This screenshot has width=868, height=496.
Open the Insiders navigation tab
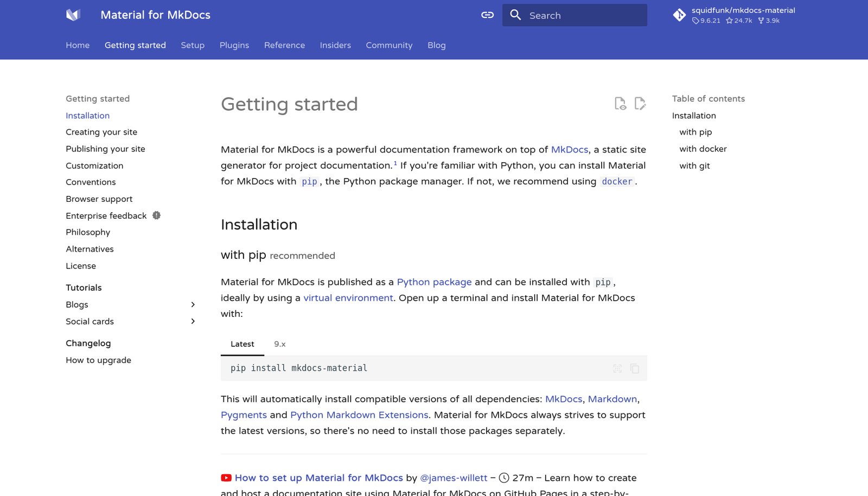click(335, 45)
